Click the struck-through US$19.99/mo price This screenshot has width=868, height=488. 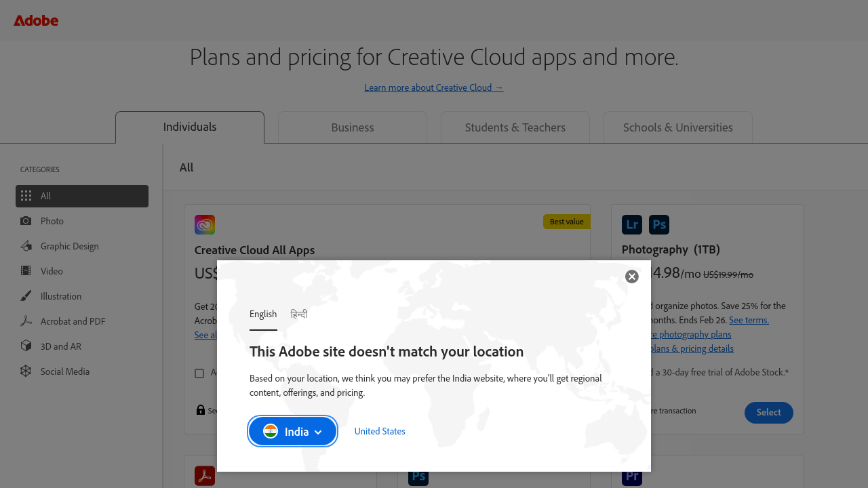[728, 274]
